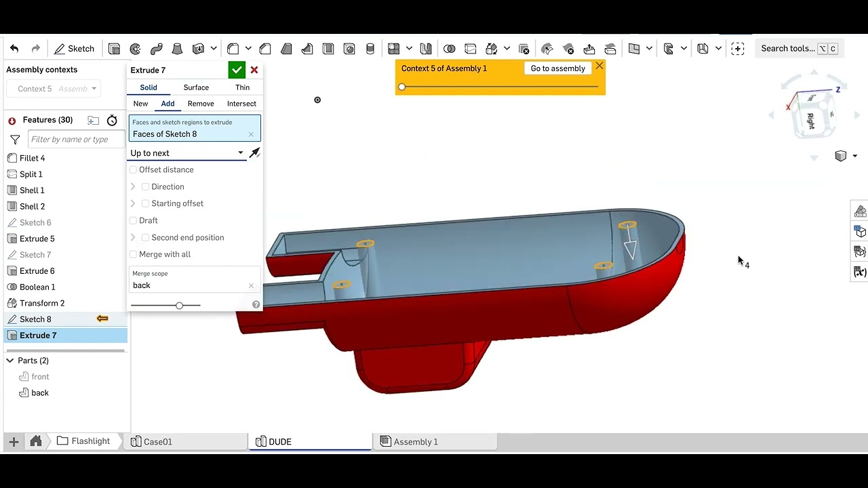Expand the Second end position options
868x488 pixels.
click(133, 237)
